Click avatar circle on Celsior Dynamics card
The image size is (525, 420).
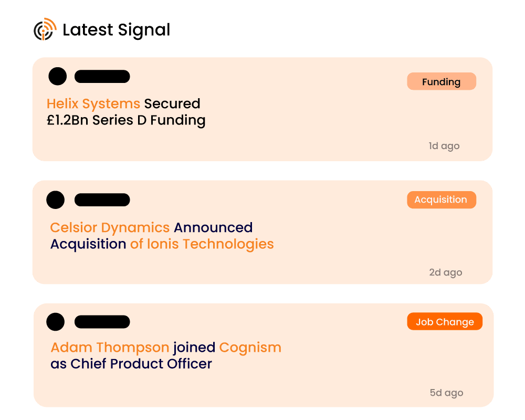tap(56, 200)
